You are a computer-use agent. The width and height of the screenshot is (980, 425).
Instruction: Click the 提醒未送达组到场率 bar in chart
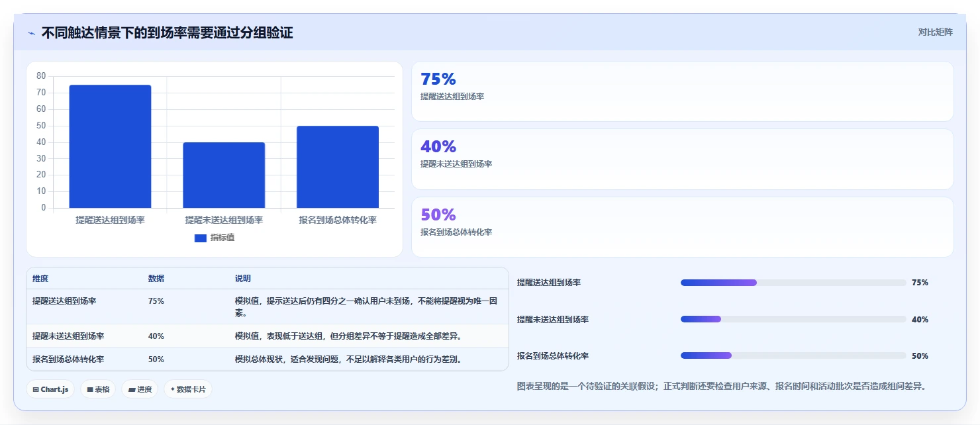coord(224,175)
